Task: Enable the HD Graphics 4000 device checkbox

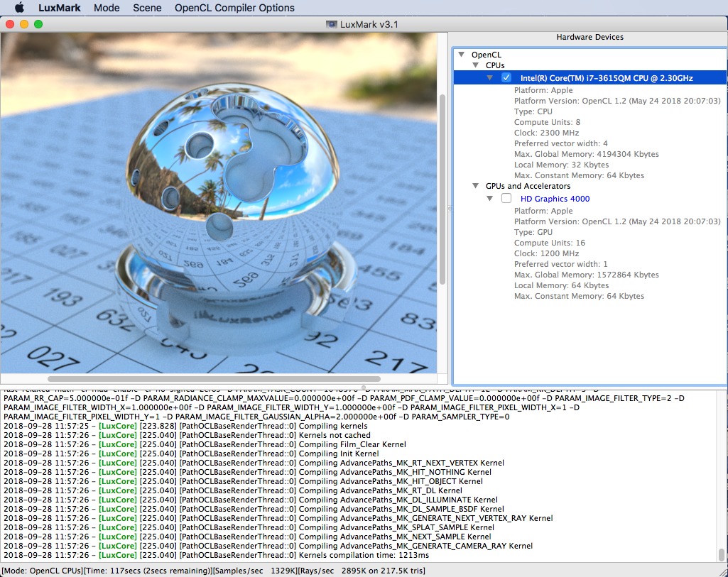Action: (506, 198)
